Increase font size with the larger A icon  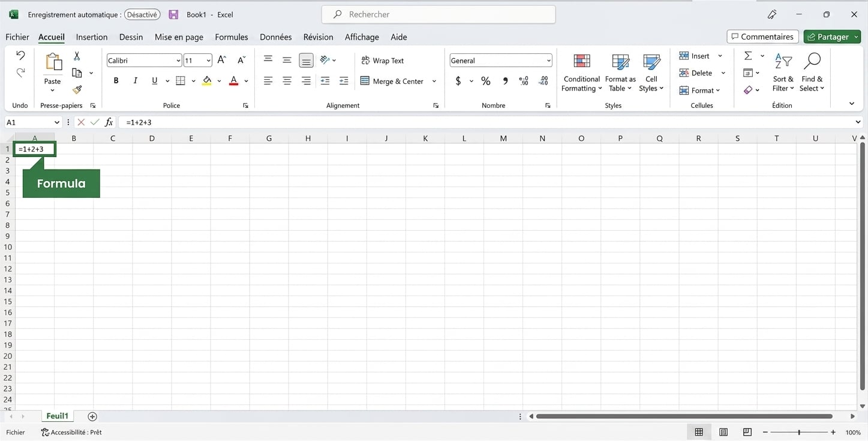click(222, 60)
